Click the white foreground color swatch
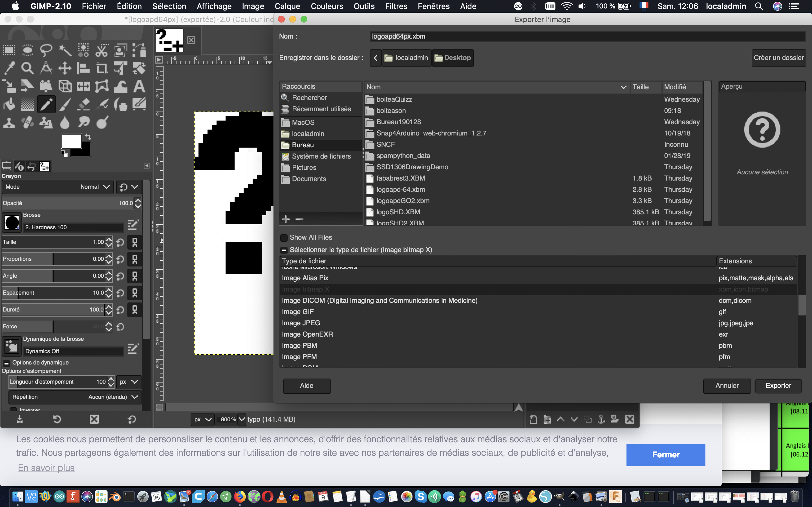 [x=71, y=141]
